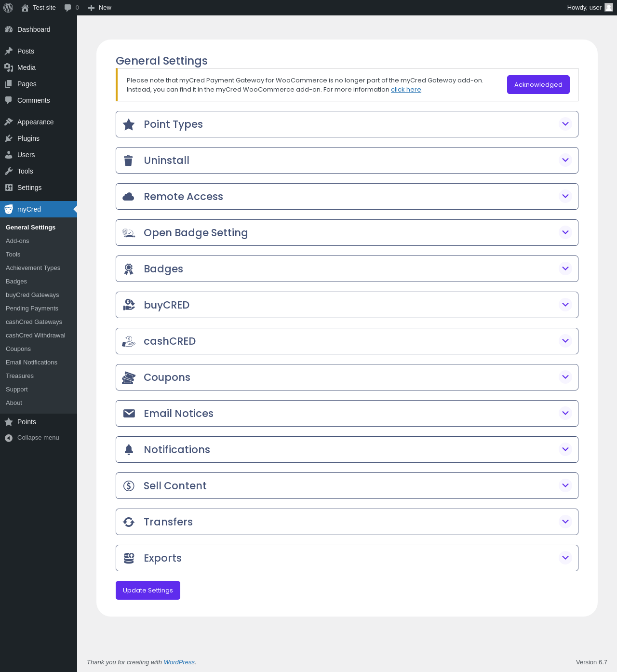Click the Point Types star icon

click(129, 124)
